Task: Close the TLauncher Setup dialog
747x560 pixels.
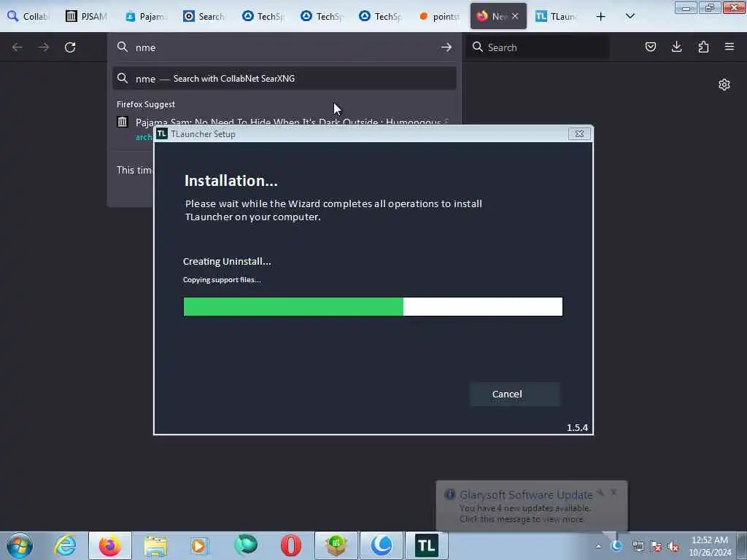Action: coord(579,134)
